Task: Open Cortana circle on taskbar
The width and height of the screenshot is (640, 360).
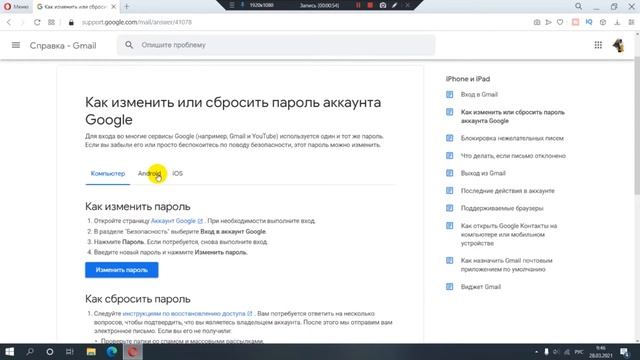Action: tap(50, 352)
